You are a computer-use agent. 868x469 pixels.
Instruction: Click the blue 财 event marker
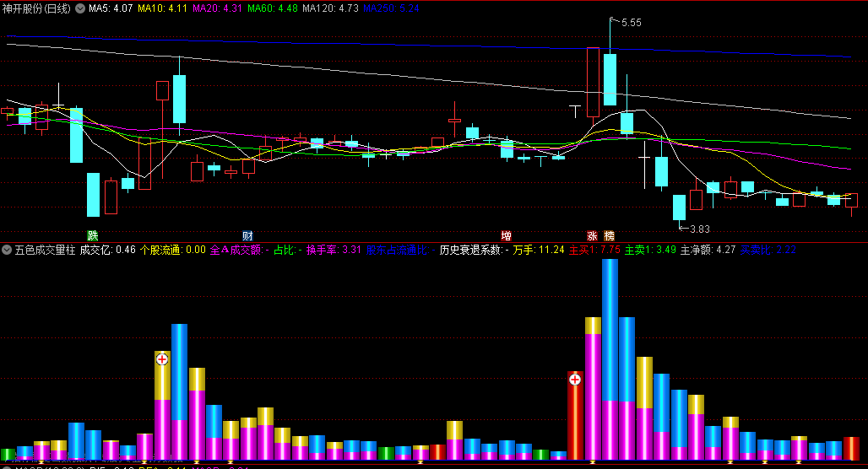click(x=247, y=236)
